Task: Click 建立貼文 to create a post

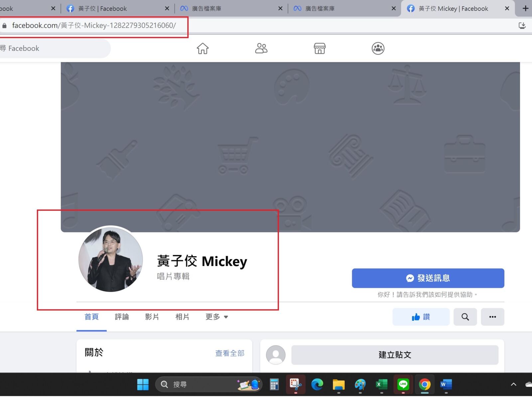Action: click(395, 355)
